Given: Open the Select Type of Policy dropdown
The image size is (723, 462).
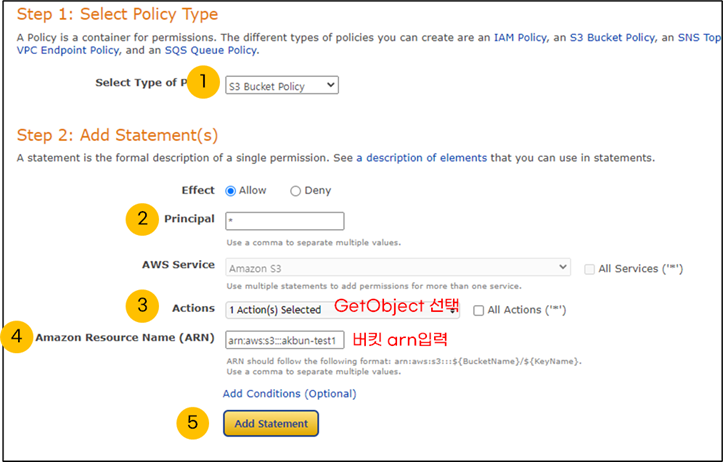Looking at the screenshot, I should pyautogui.click(x=282, y=85).
